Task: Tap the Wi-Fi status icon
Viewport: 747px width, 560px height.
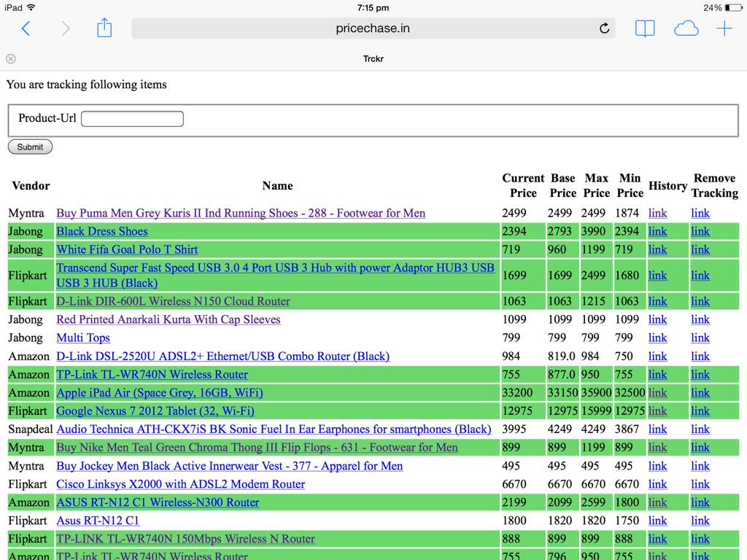Action: 31,7
